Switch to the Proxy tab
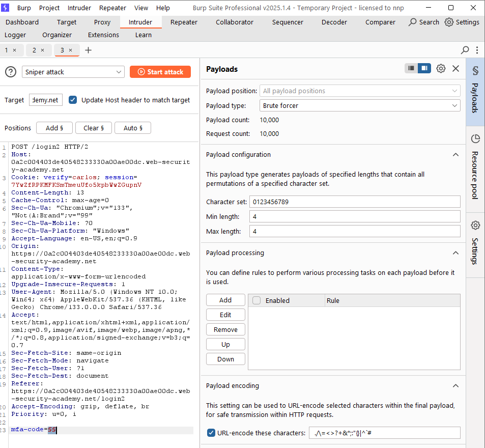Screen dimensions: 485x448 click(102, 22)
